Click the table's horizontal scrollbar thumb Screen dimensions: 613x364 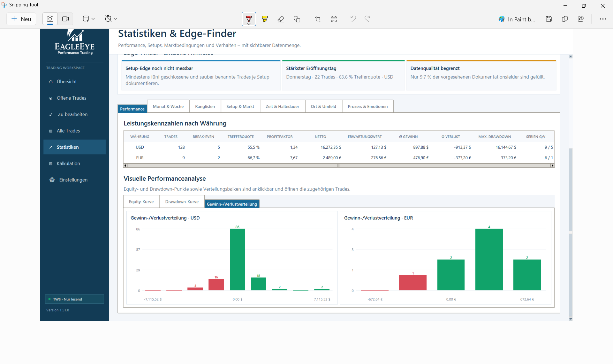pyautogui.click(x=338, y=165)
